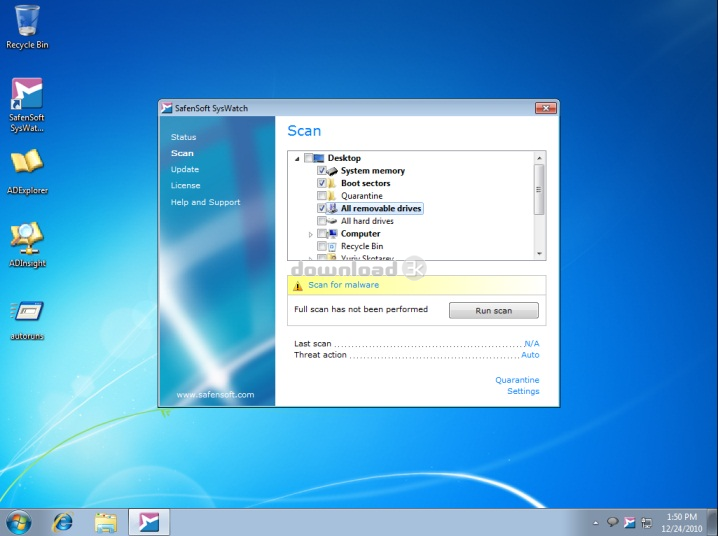The image size is (718, 536).
Task: Click the scan tree scrollbar down arrow
Action: tap(540, 254)
